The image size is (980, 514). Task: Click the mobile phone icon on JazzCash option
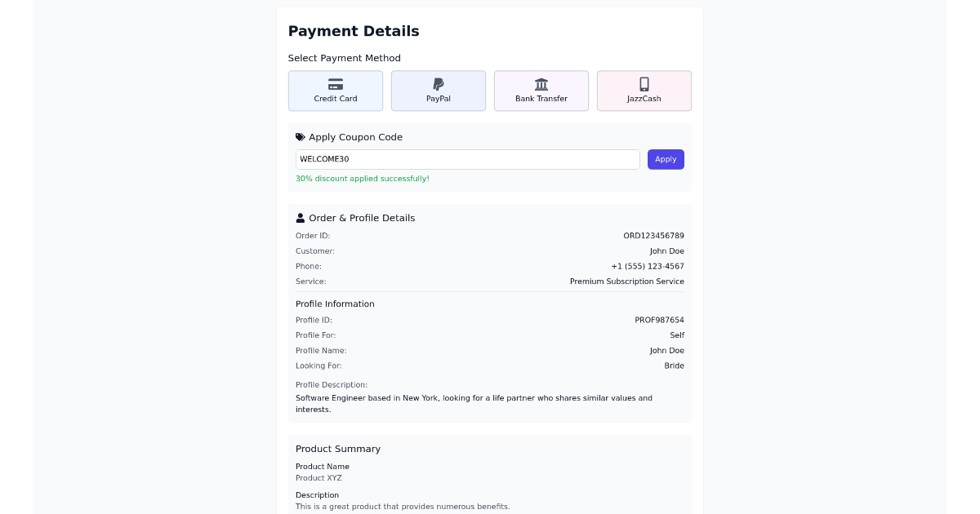[x=644, y=84]
